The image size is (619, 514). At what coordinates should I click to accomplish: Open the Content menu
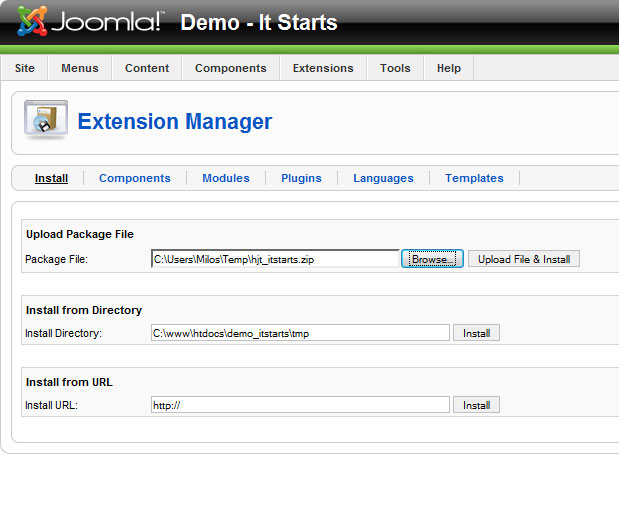(147, 68)
